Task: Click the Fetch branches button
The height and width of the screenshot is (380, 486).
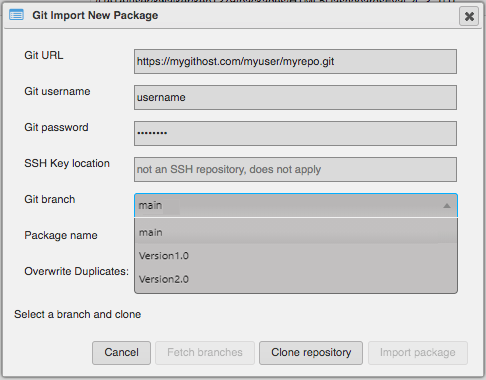Action: coord(205,353)
